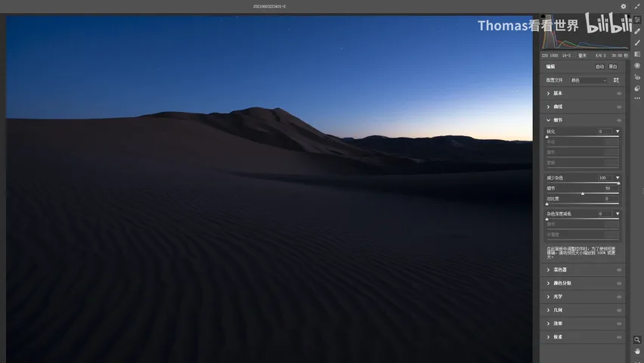
Task: Expand the 基本 (Basic) panel chevron
Action: tap(548, 93)
